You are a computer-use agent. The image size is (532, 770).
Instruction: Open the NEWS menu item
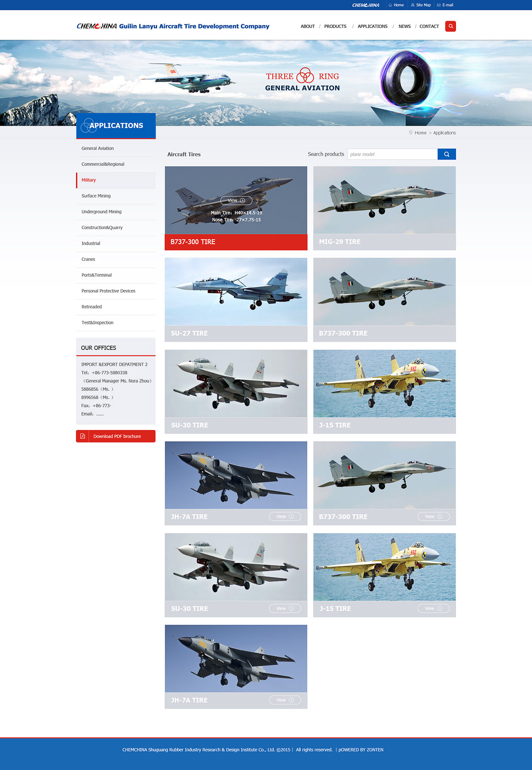(x=405, y=27)
